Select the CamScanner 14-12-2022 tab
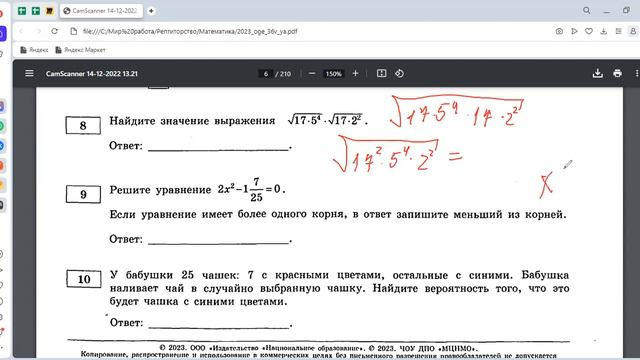This screenshot has height=360, width=640. tap(101, 11)
